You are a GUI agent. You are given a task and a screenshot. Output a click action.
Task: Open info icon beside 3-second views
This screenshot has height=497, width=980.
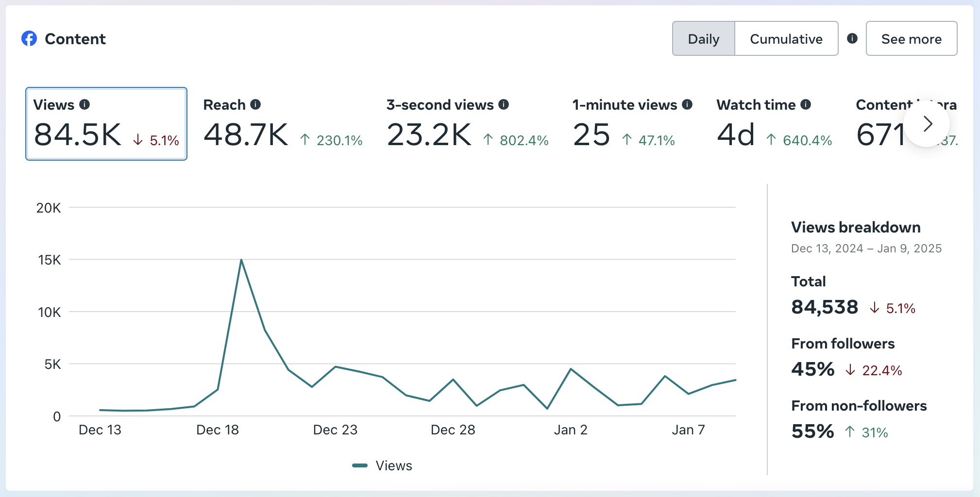504,104
